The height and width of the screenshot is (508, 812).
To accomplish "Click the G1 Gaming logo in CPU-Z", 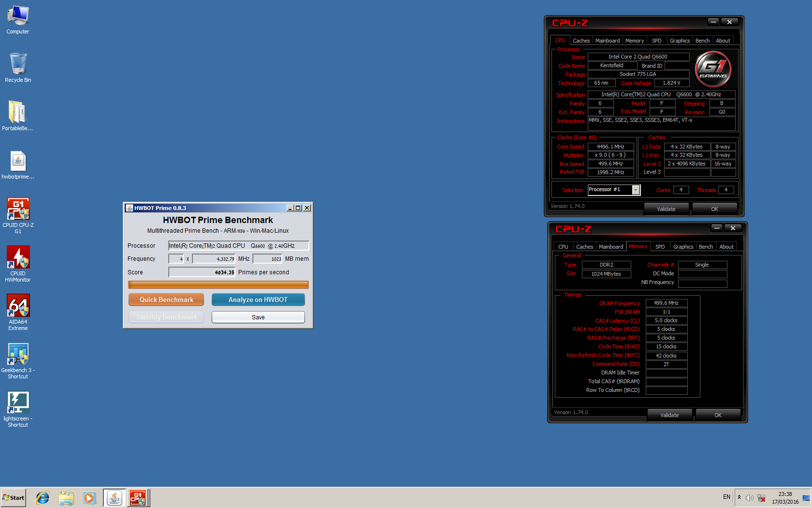I will tap(713, 69).
